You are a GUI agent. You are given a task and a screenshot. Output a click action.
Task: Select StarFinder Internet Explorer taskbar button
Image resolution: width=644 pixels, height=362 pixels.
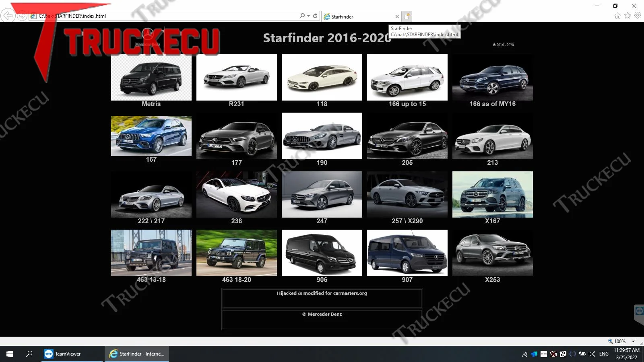click(137, 354)
